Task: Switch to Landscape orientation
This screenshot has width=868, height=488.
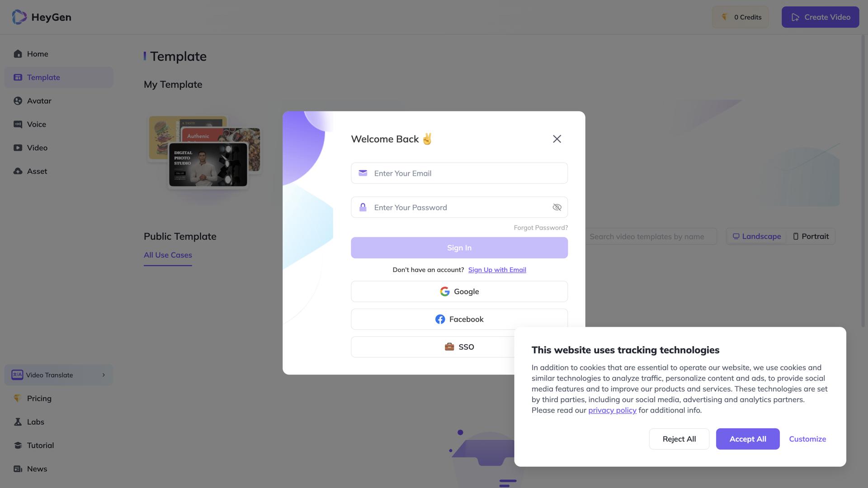Action: pos(757,236)
